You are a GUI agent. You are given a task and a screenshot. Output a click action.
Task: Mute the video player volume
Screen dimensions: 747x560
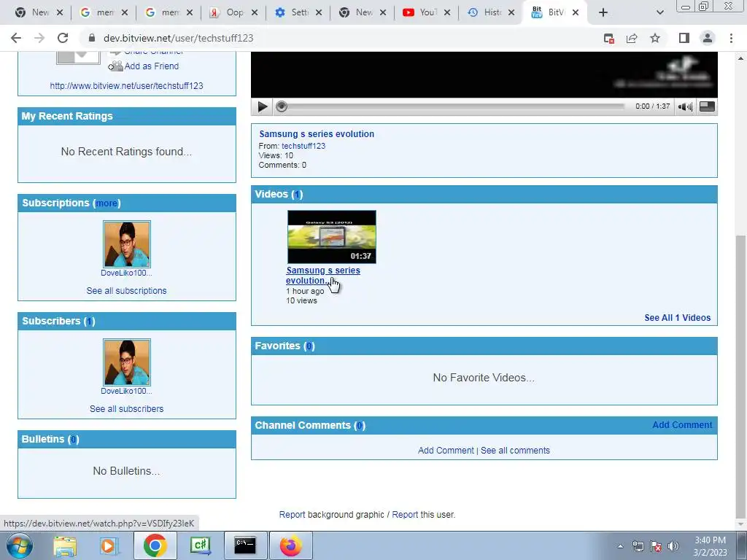[685, 106]
